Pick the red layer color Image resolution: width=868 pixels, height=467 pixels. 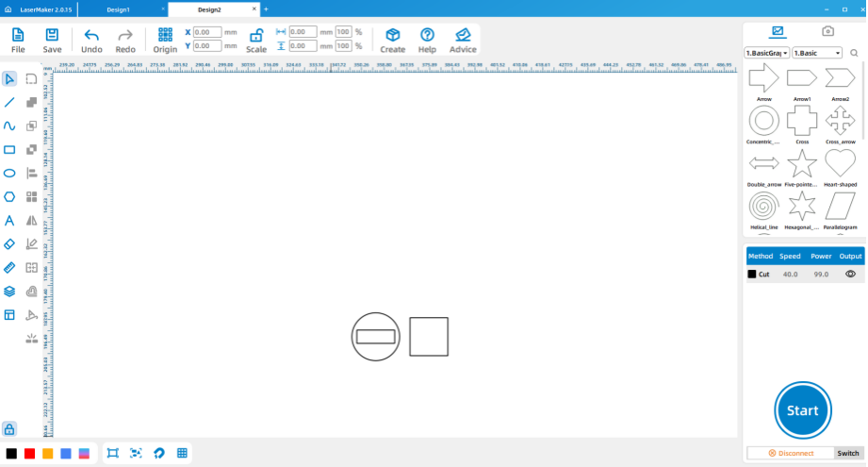click(x=29, y=454)
